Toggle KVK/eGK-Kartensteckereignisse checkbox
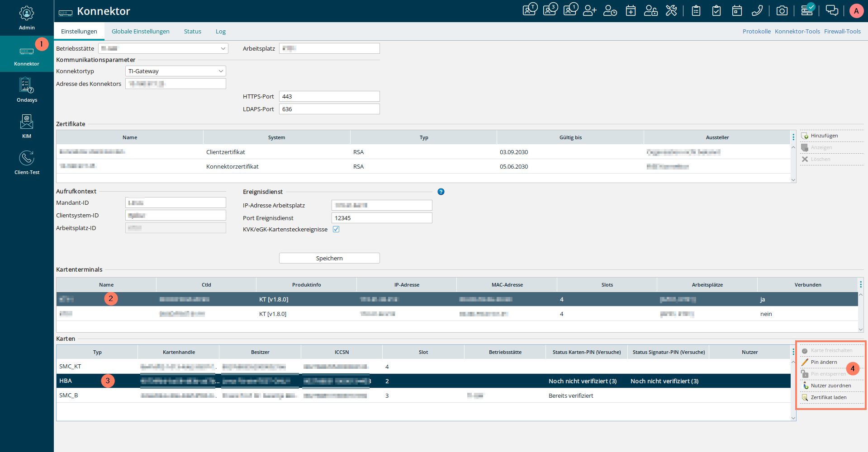Viewport: 868px width, 452px height. pyautogui.click(x=336, y=229)
